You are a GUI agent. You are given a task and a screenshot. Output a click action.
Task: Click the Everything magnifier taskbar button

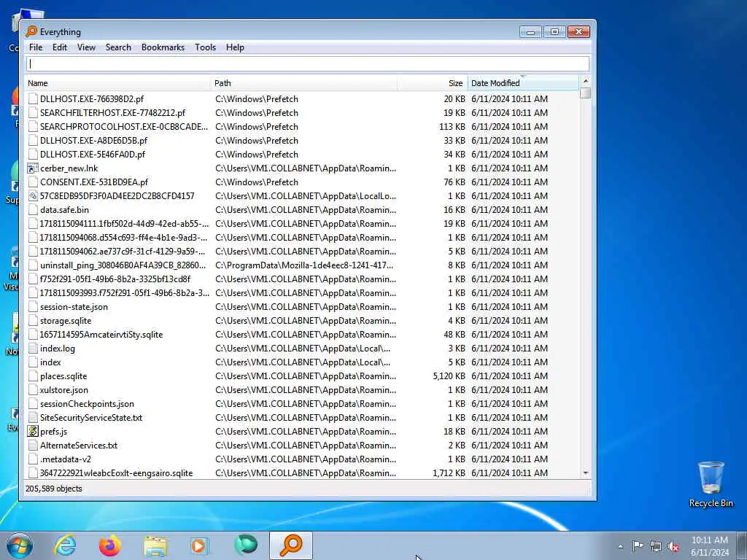coord(291,545)
